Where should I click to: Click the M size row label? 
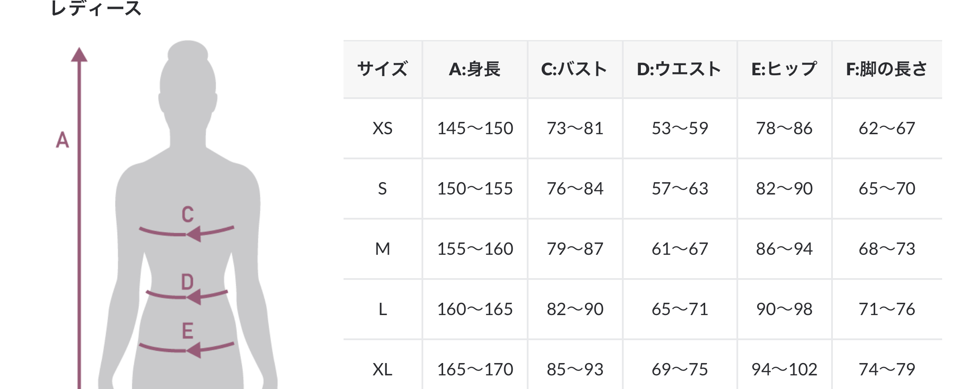point(382,249)
